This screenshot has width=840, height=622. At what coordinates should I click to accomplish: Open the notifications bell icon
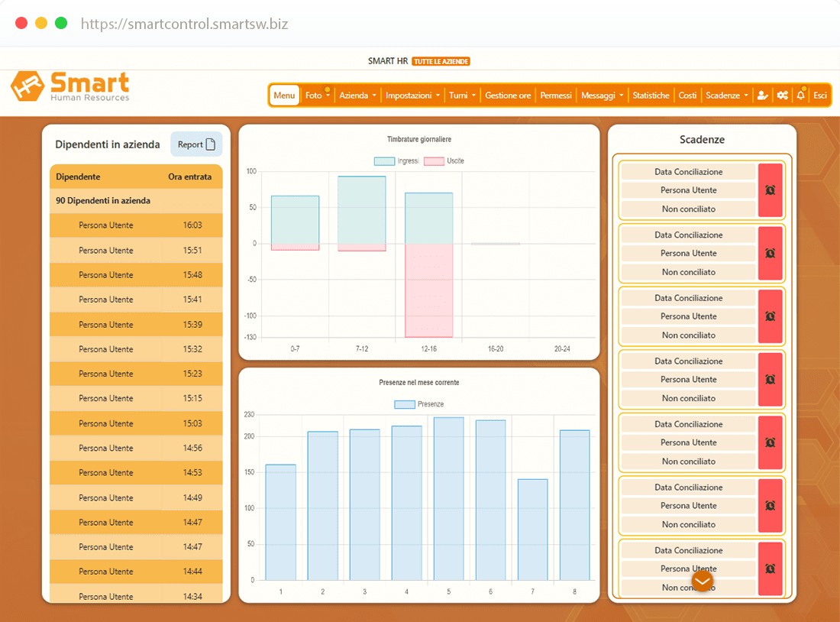pos(800,96)
